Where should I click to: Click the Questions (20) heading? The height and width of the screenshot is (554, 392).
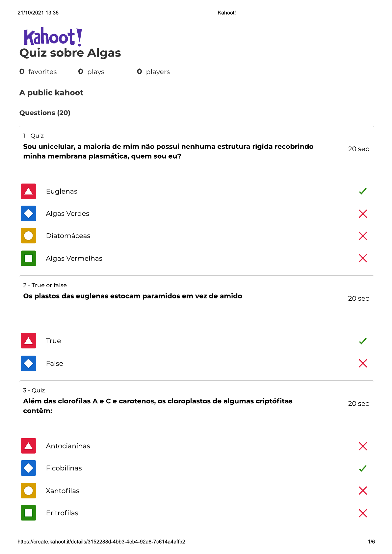tap(45, 113)
